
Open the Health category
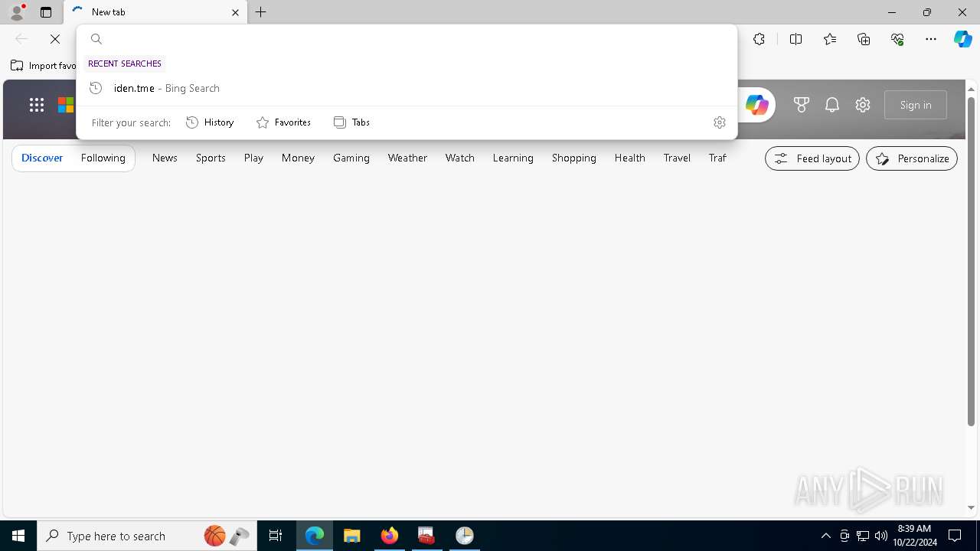[629, 158]
